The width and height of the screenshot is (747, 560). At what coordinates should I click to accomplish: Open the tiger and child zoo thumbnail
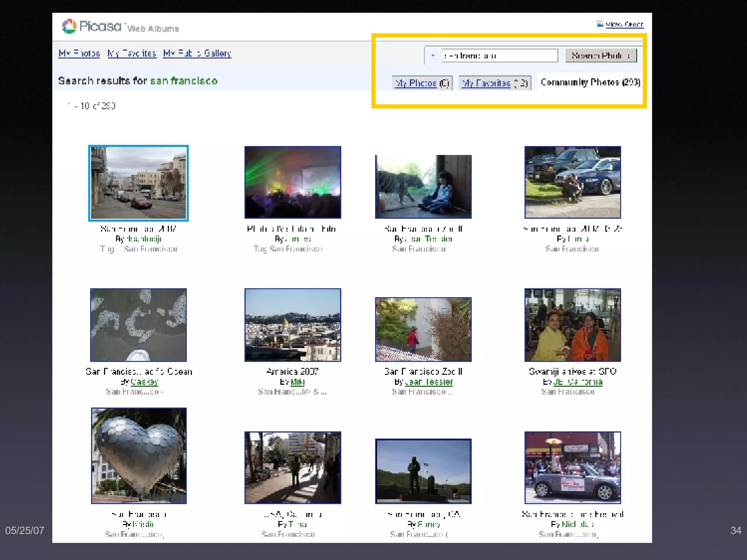tap(423, 187)
